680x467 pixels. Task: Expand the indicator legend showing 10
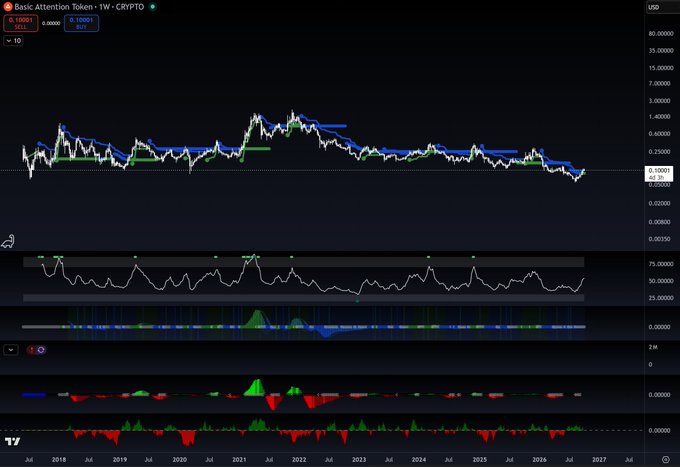click(13, 41)
